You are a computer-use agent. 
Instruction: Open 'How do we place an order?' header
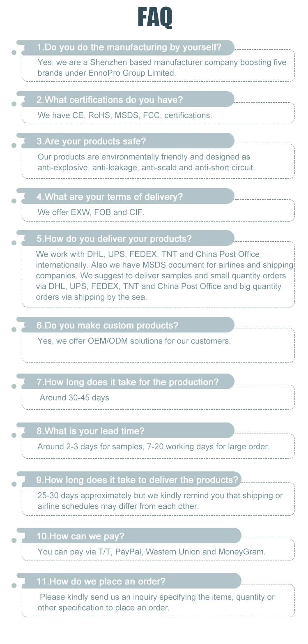click(101, 582)
